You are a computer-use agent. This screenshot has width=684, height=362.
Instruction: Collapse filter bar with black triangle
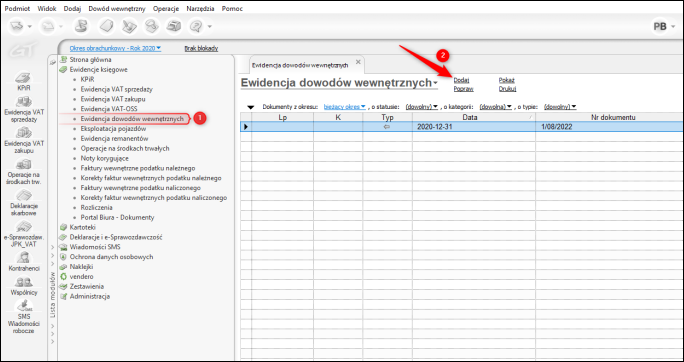tap(250, 107)
